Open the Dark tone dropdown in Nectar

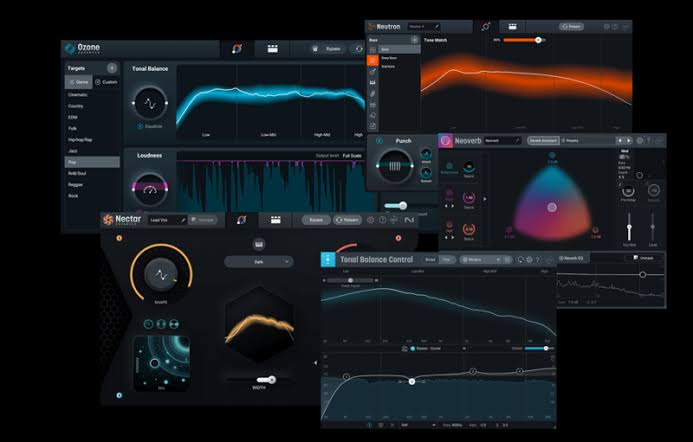pos(259,262)
